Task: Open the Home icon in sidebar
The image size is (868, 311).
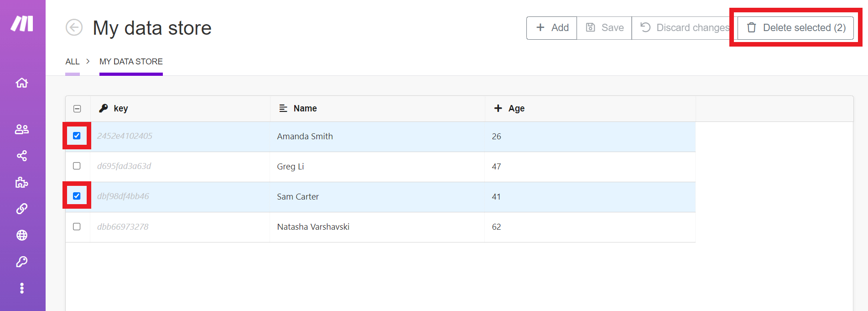Action: (22, 83)
